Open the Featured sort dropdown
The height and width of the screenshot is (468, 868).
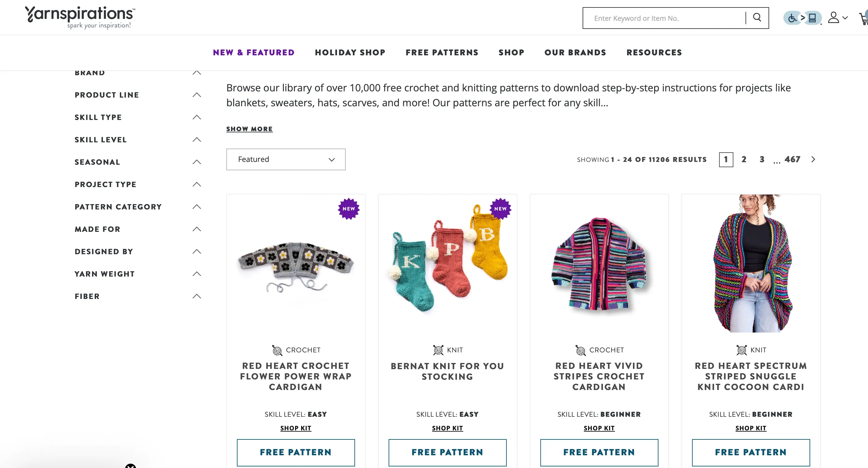[x=286, y=159]
